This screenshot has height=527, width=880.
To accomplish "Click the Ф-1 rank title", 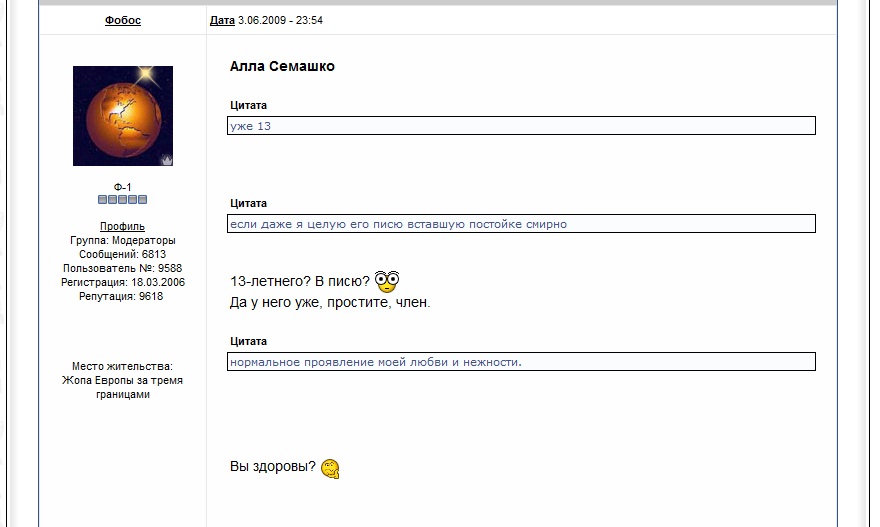I will tap(122, 187).
